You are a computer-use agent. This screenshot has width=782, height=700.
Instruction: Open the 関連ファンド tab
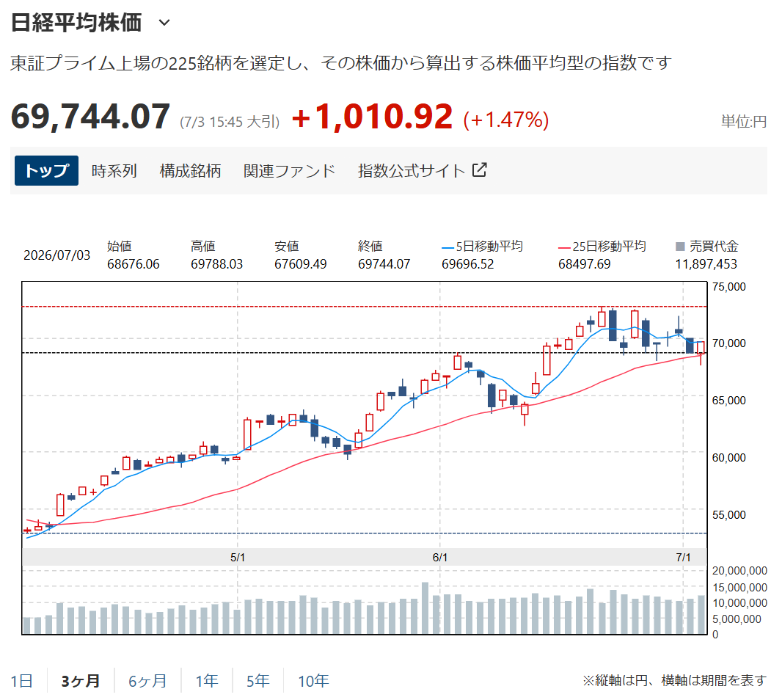[289, 171]
